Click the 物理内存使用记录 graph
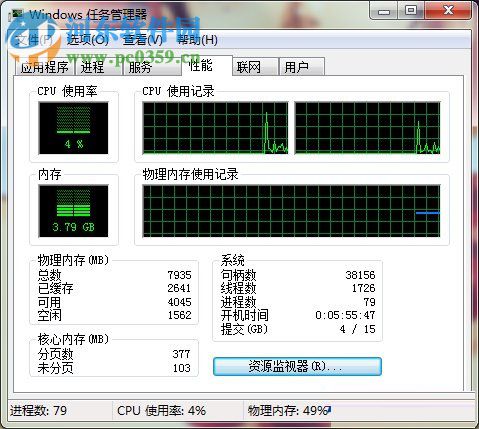Viewport: 479px width, 429px height. 291,211
